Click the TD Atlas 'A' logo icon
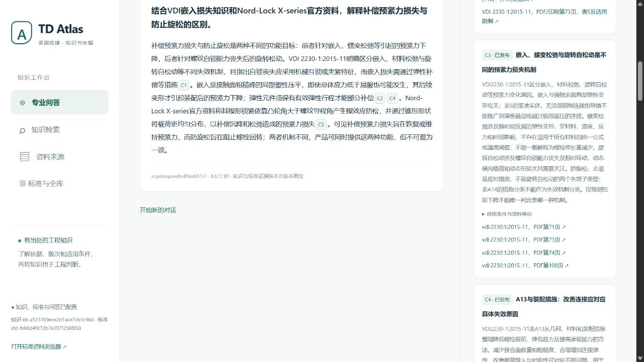Image resolution: width=644 pixels, height=362 pixels. [21, 33]
